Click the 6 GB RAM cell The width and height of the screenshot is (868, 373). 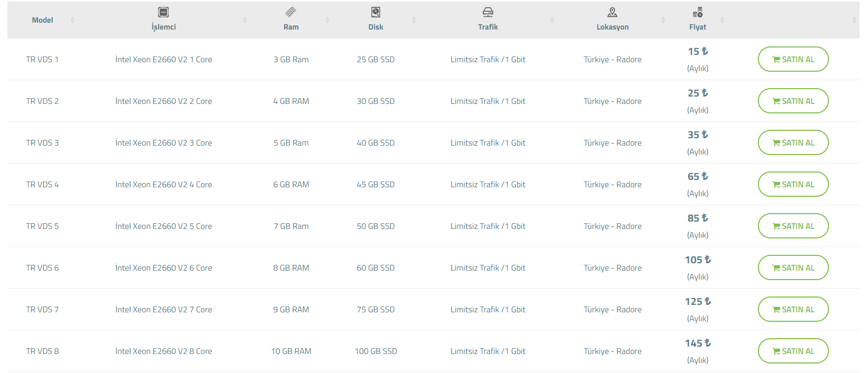(x=291, y=185)
